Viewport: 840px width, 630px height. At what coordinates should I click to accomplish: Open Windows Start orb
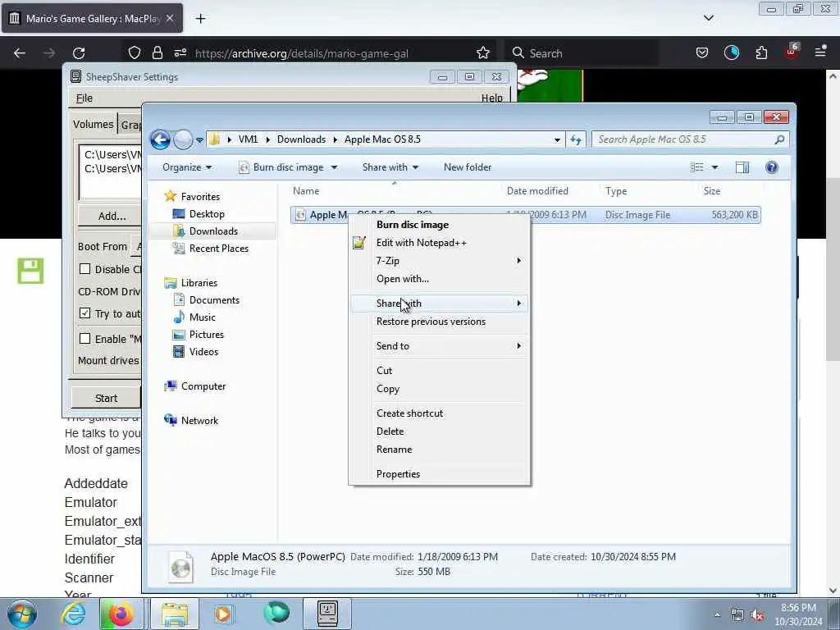[x=22, y=614]
